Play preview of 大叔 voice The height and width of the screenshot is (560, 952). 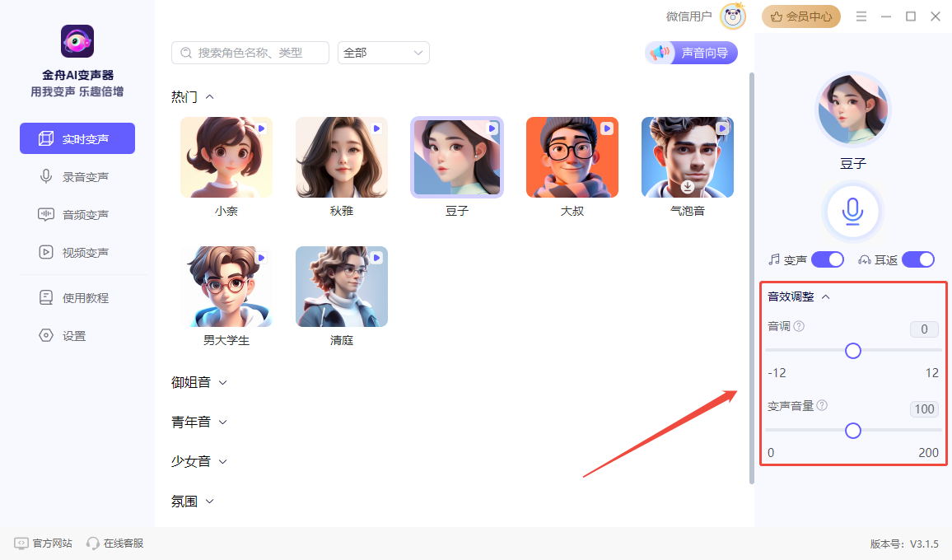[x=607, y=128]
